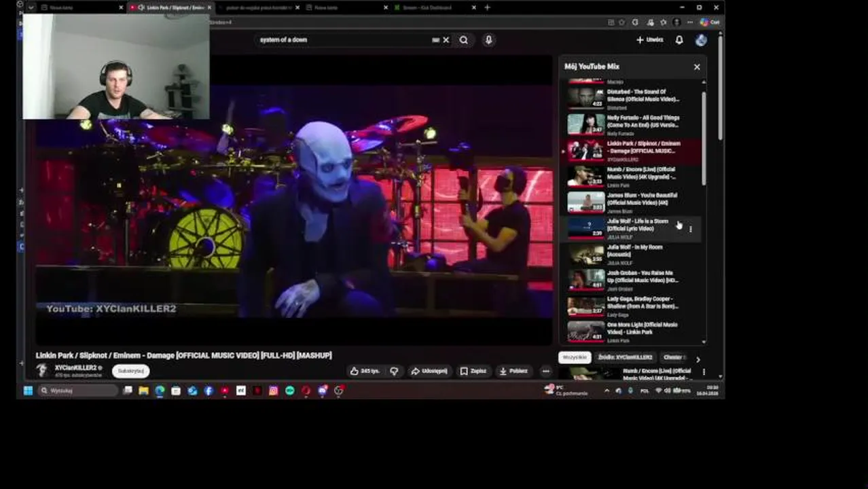Select Linkin Park / Slipknot / Eminem - Damage playlist item
868x489 pixels.
(632, 150)
